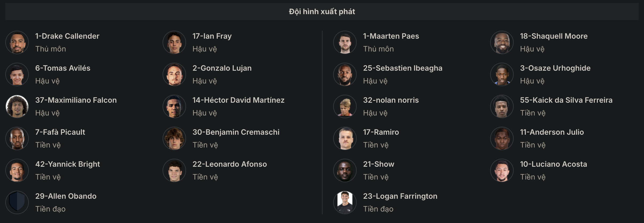Click the Đội hình xuất phát header

pos(322,11)
